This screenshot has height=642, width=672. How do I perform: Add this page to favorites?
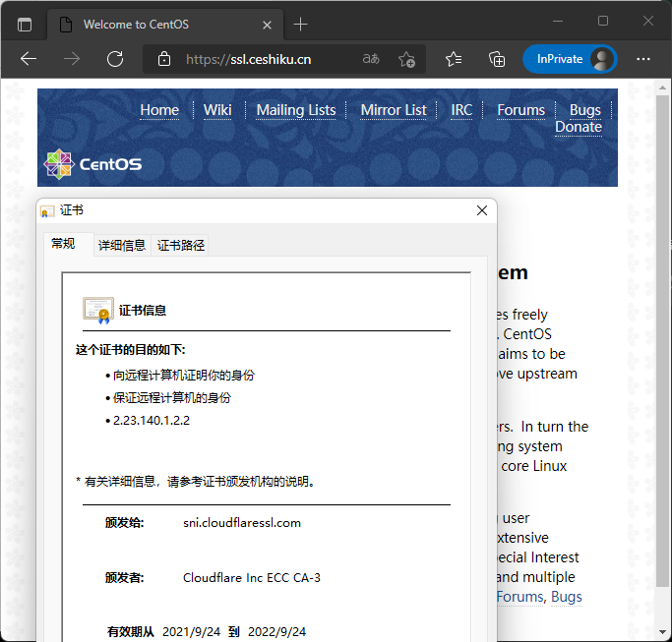(406, 59)
